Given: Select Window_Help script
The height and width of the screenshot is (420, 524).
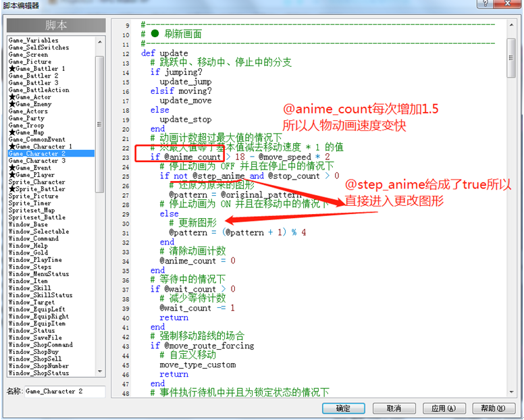Looking at the screenshot, I should 28,246.
